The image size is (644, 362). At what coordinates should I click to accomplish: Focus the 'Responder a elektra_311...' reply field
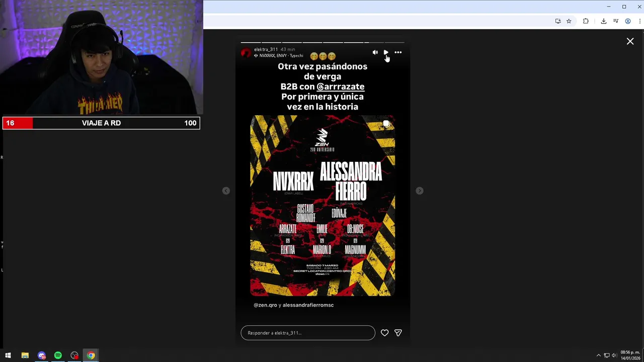pos(308,333)
